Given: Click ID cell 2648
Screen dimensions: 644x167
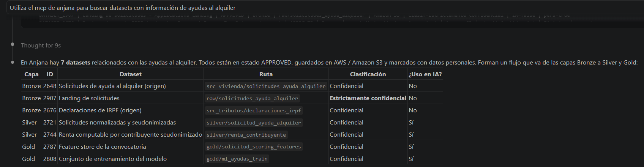Looking at the screenshot, I should (50, 86).
